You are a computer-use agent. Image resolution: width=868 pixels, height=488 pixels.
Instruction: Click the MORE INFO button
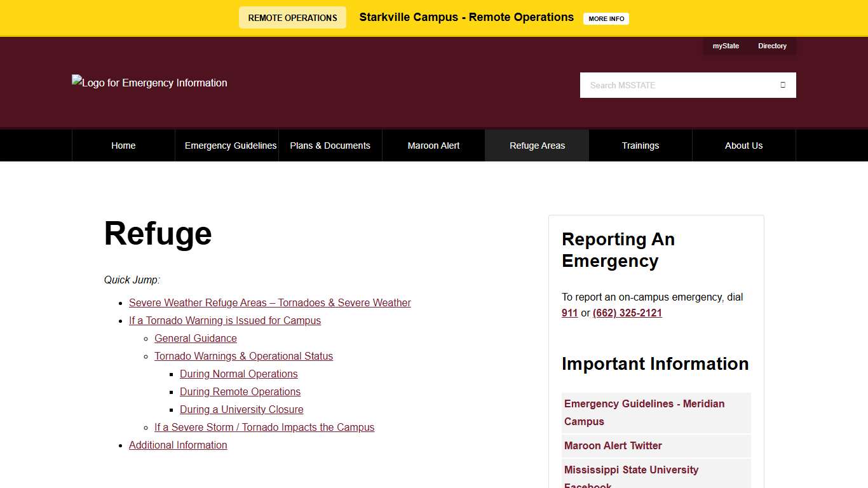(x=606, y=18)
